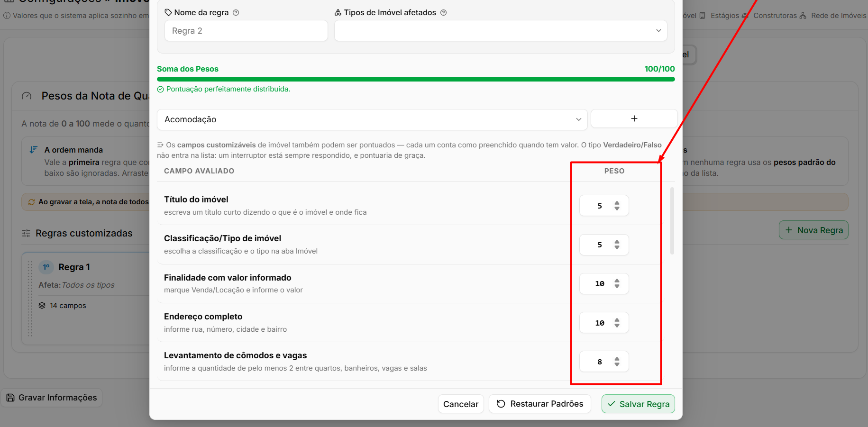868x427 pixels.
Task: Click the 14 campos label
Action: click(x=68, y=306)
